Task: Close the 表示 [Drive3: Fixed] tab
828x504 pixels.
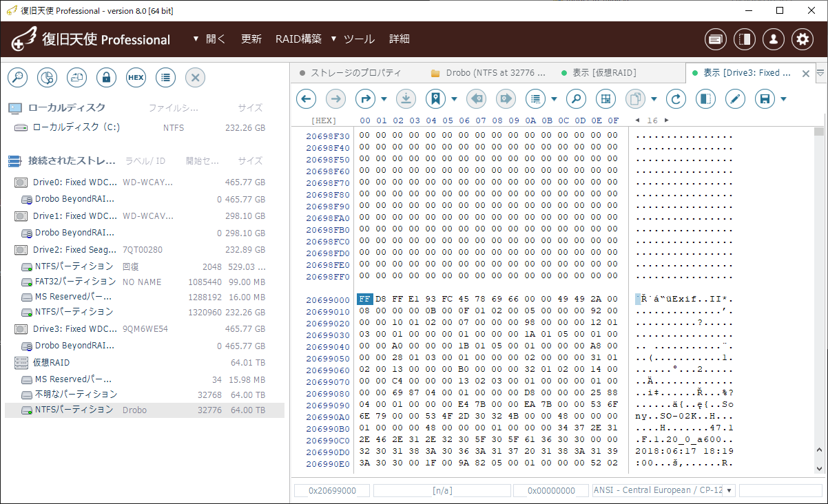Action: [806, 74]
